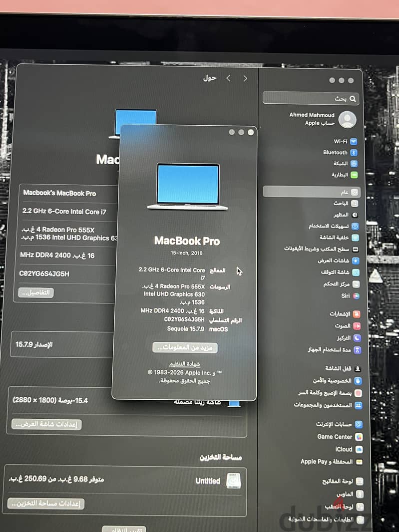
Task: Open الخصوصية والأمن privacy icon
Action: tap(358, 381)
